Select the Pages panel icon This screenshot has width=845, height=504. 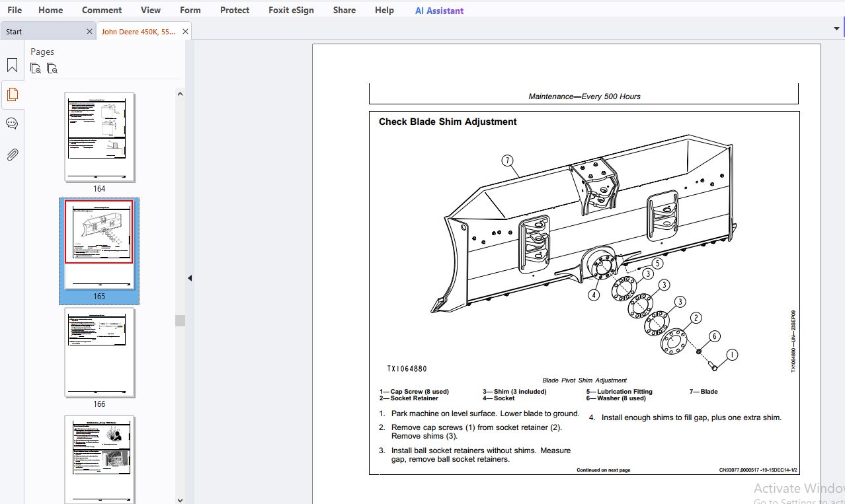pos(12,94)
